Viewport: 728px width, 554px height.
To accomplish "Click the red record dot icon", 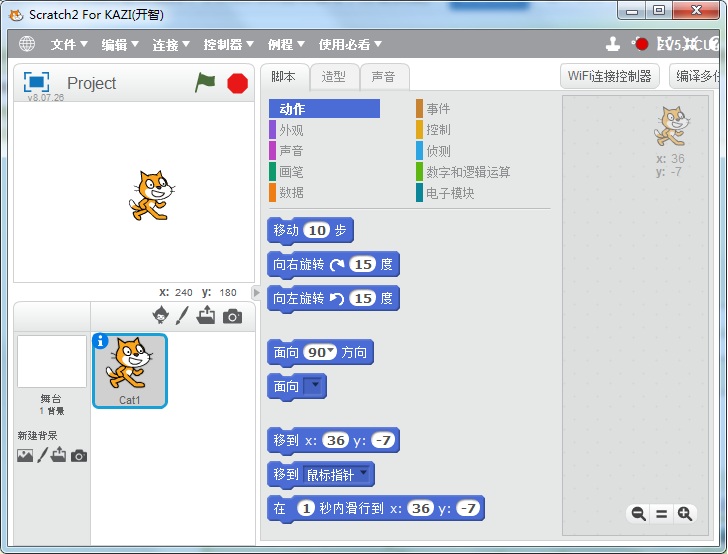I will 642,44.
